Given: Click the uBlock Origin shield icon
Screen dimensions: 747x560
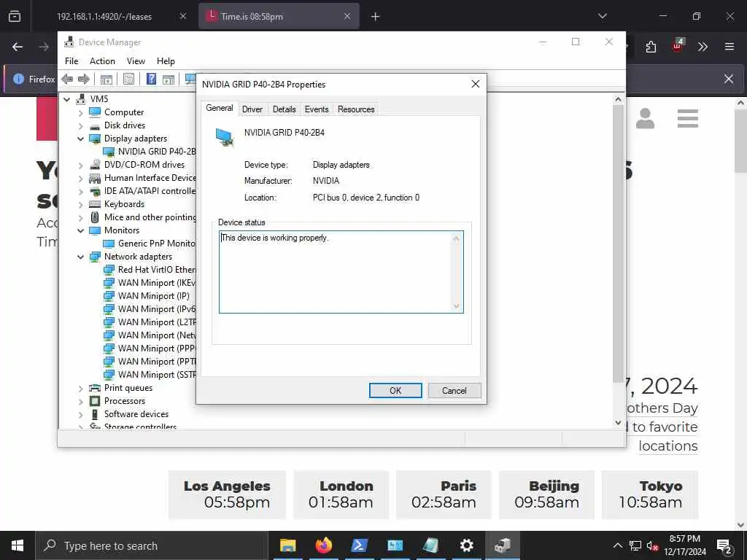Looking at the screenshot, I should pos(678,46).
